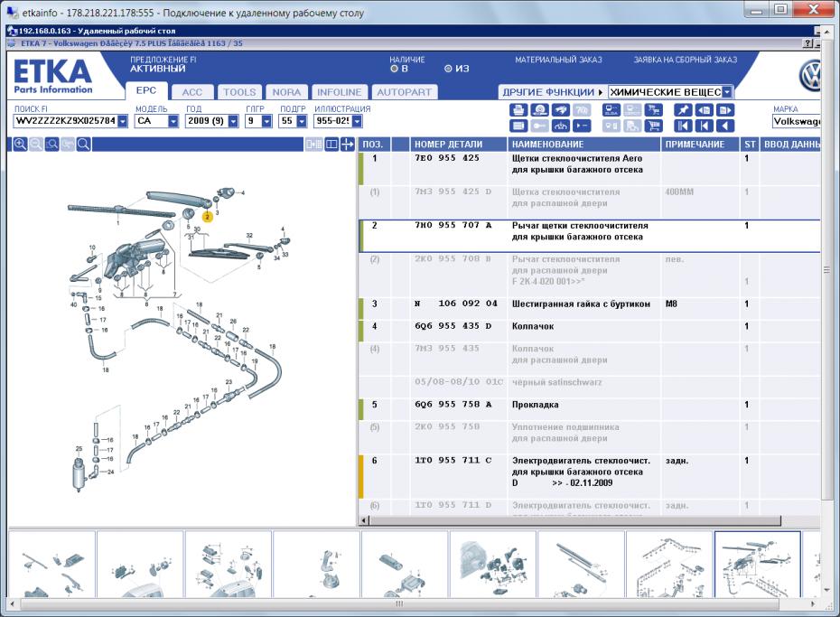Screen dimensions: 840x617
Task: Click the print icon in the toolbar
Action: pos(518,110)
